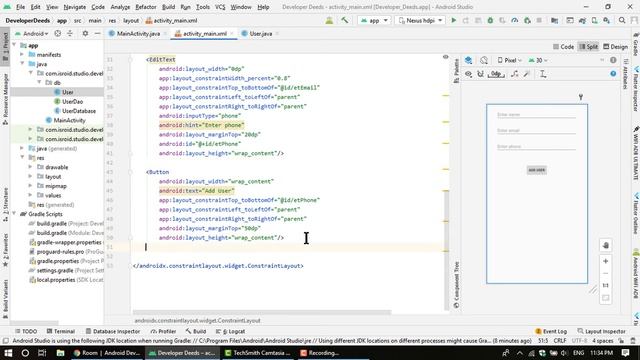Screen dimensions: 640x360
Task: Expand the manifests folder
Action: coord(22,54)
